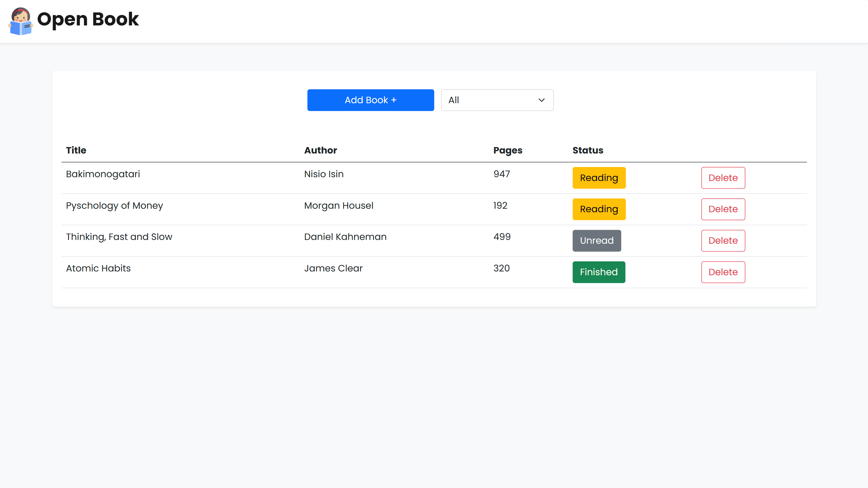The image size is (868, 488).
Task: Click the Pages column header
Action: pos(508,151)
